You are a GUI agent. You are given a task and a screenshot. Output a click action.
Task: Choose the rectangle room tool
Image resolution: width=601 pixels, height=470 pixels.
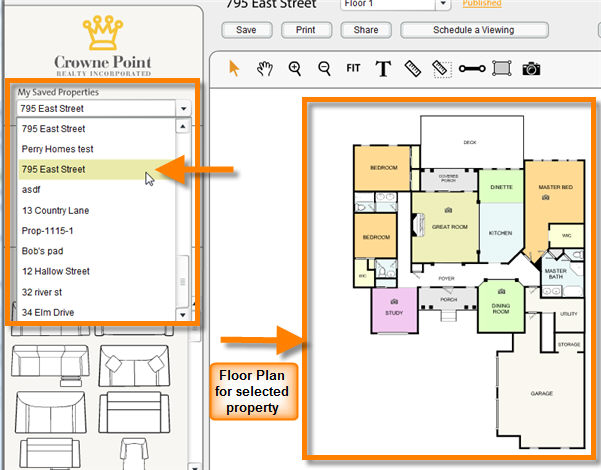pos(501,68)
